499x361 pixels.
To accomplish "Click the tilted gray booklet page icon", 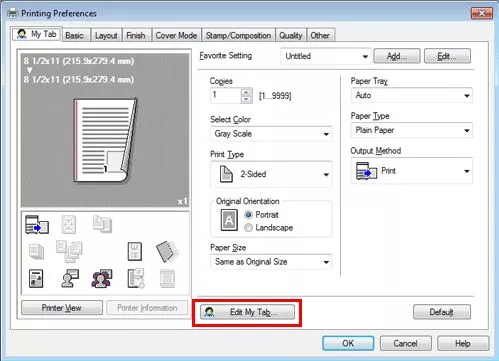I will pyautogui.click(x=167, y=251).
